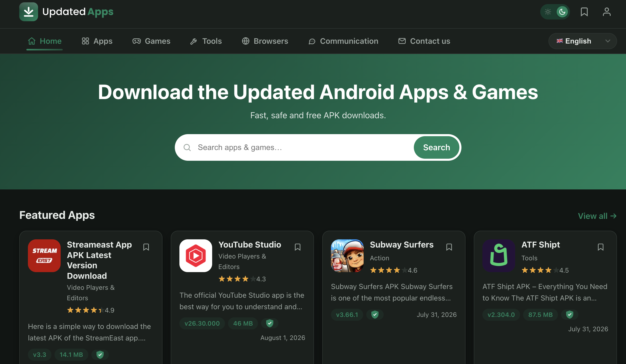Open the Communication menu item

tap(343, 41)
